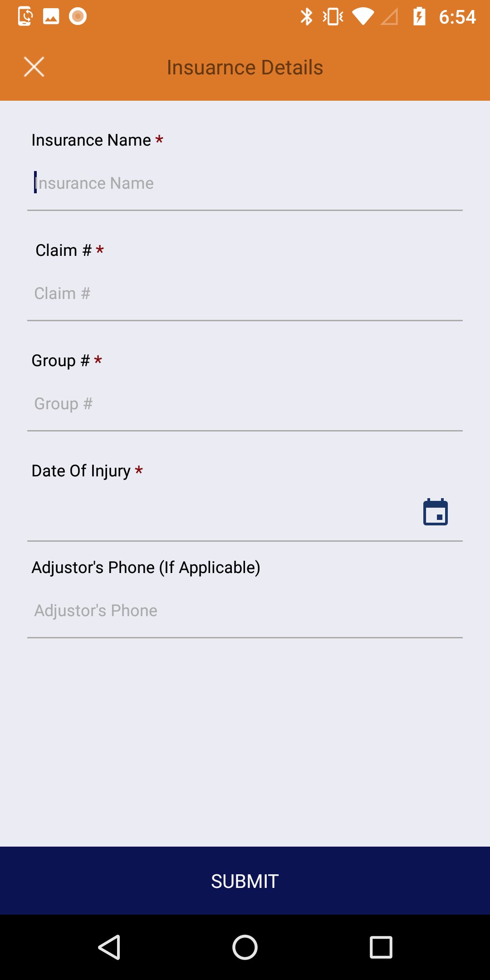Viewport: 490px width, 980px height.
Task: Close the Insuarnce Details form
Action: click(34, 67)
